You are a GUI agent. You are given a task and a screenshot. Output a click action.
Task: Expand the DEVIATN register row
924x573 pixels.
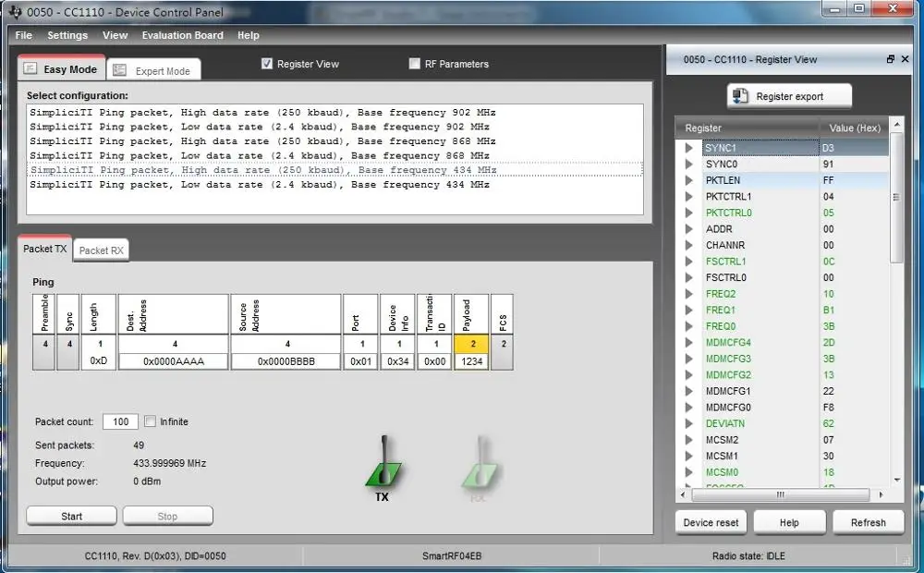(x=689, y=423)
